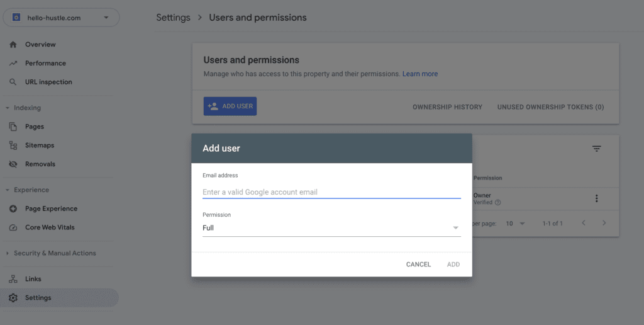Viewport: 644px width, 325px height.
Task: Expand Security & Manual Actions section
Action: coord(8,253)
